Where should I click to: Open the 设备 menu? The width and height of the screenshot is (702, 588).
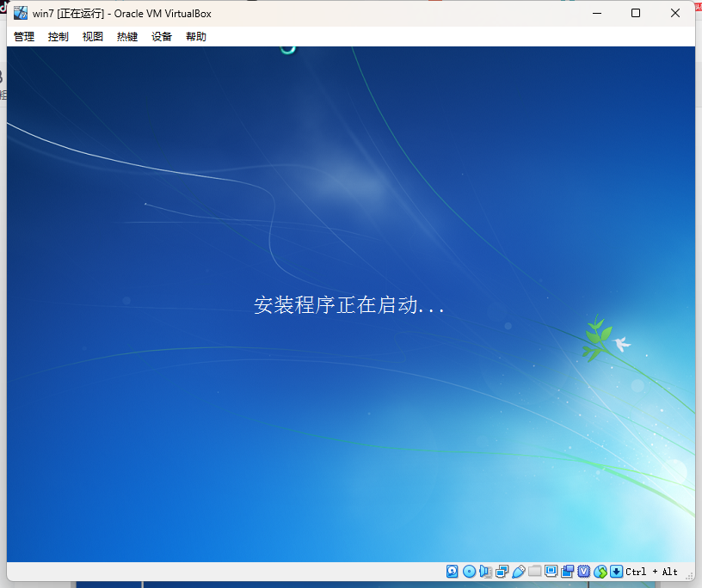[x=161, y=36]
